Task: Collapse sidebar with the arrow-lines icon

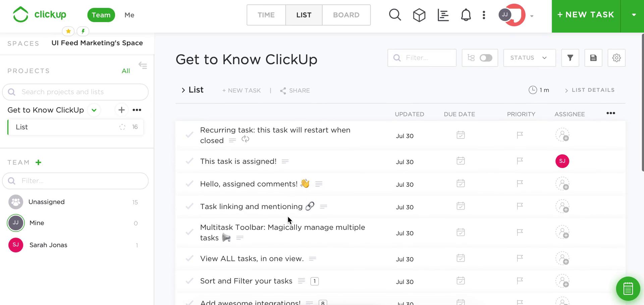Action: pyautogui.click(x=143, y=65)
